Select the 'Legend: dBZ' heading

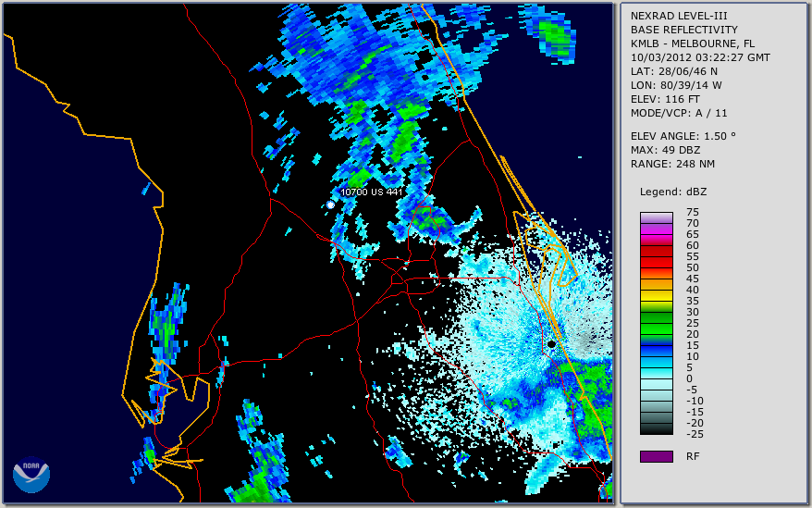coord(673,192)
